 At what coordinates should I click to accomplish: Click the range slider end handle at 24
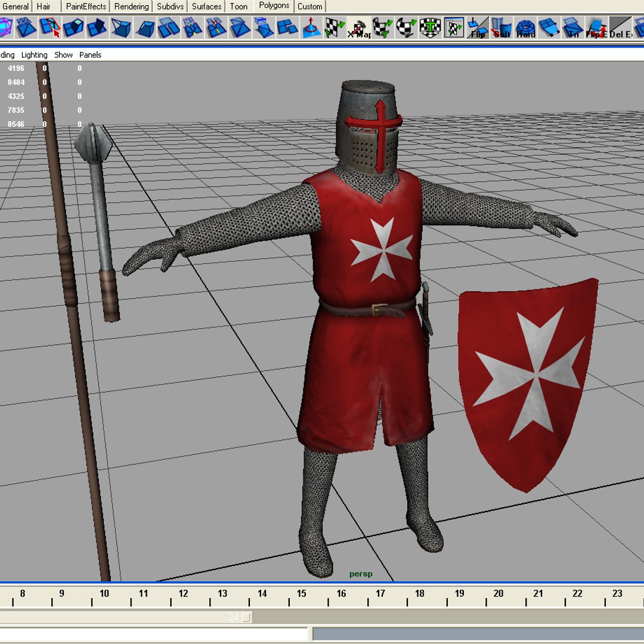246,617
